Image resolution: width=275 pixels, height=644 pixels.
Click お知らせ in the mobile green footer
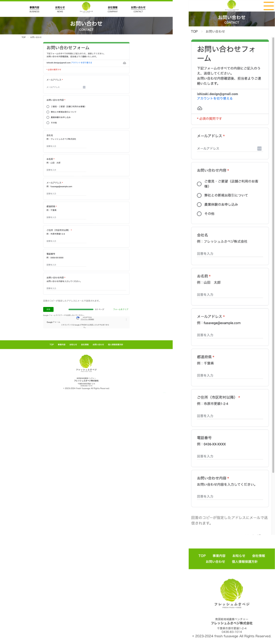click(239, 556)
